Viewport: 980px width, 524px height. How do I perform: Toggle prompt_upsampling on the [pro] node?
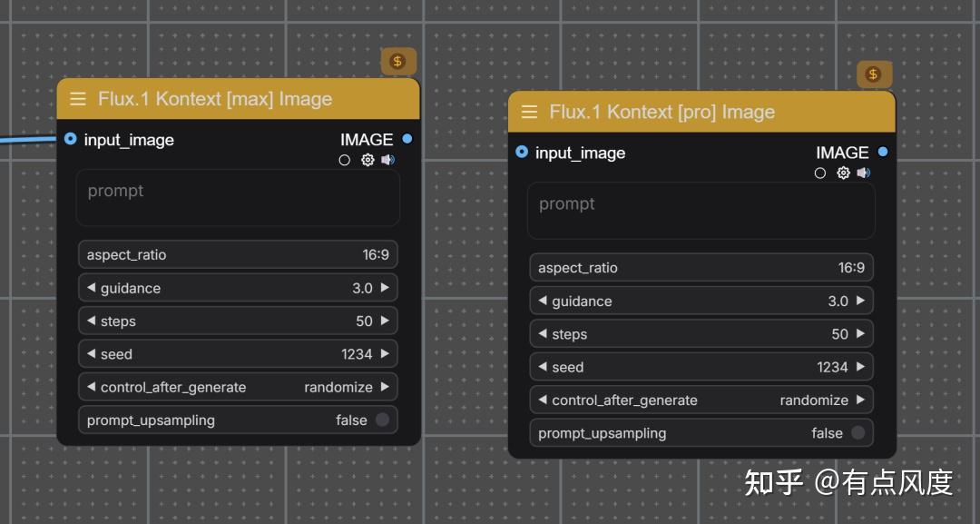click(858, 433)
